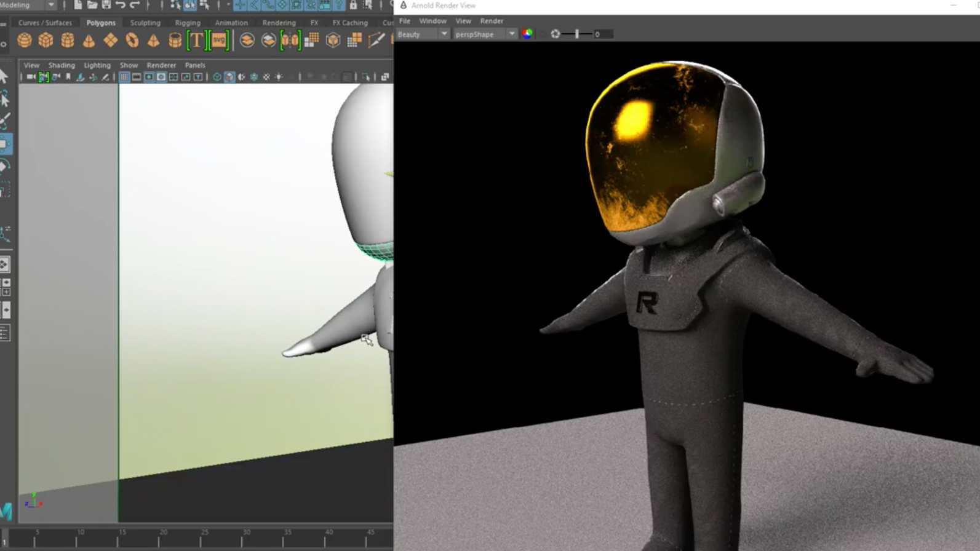Click the exposure value input field
This screenshot has height=551, width=980.
click(603, 34)
